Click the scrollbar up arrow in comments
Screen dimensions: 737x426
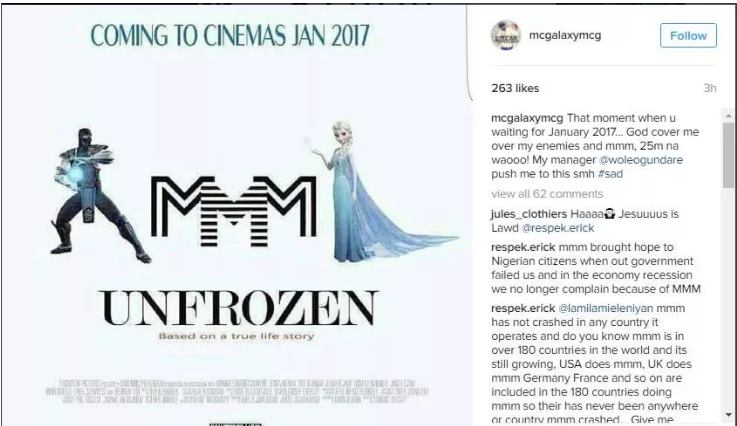(x=729, y=115)
